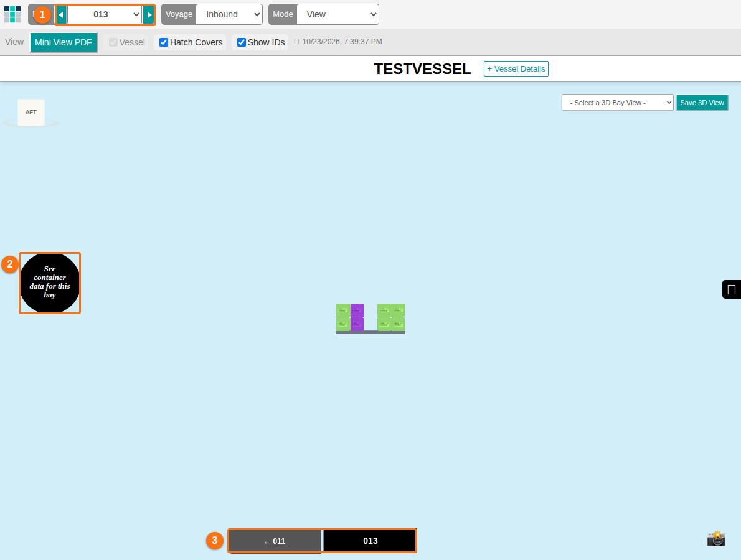Screen dimensions: 741x560
Task: Click the TESTVESSEL title
Action: [422, 69]
